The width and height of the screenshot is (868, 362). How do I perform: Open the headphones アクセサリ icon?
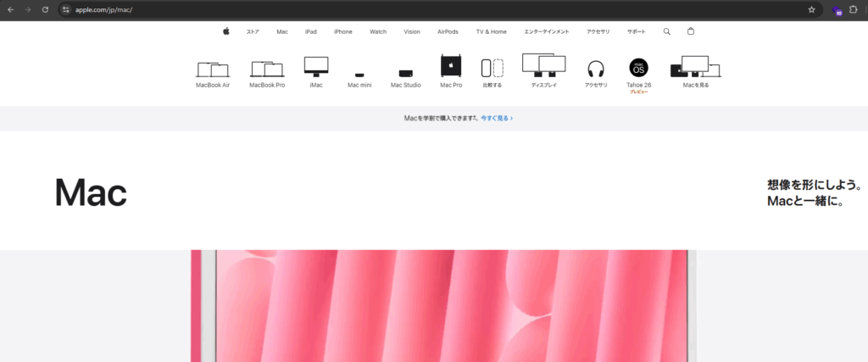tap(596, 70)
